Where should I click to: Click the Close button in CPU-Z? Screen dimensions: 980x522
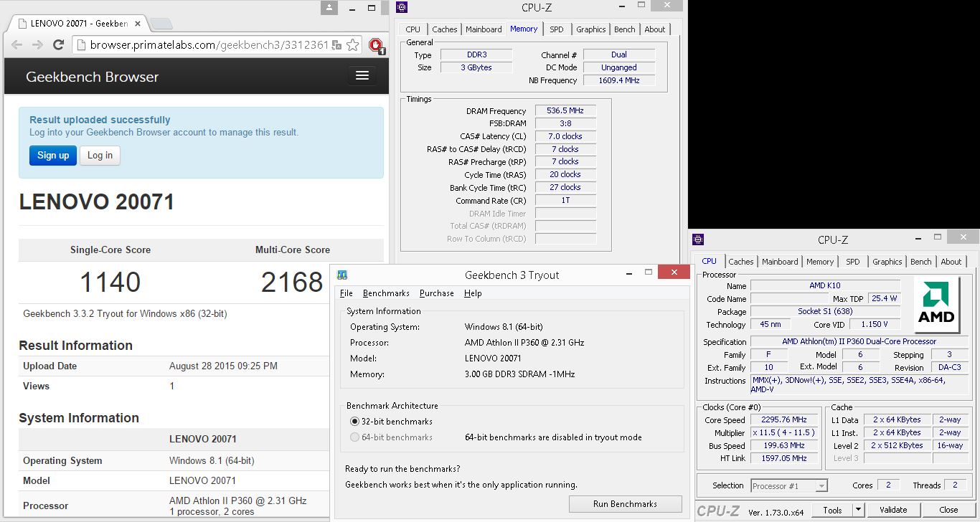click(x=948, y=510)
